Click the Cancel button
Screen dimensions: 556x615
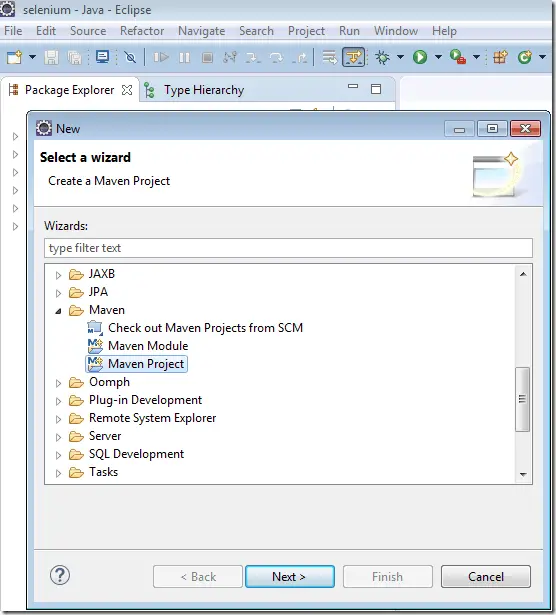click(x=486, y=577)
